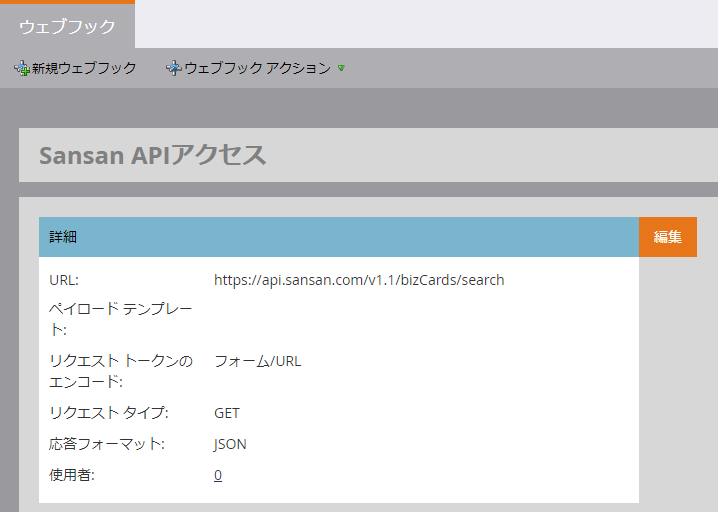The height and width of the screenshot is (512, 718).
Task: Click the 使用者 label
Action: 72,475
